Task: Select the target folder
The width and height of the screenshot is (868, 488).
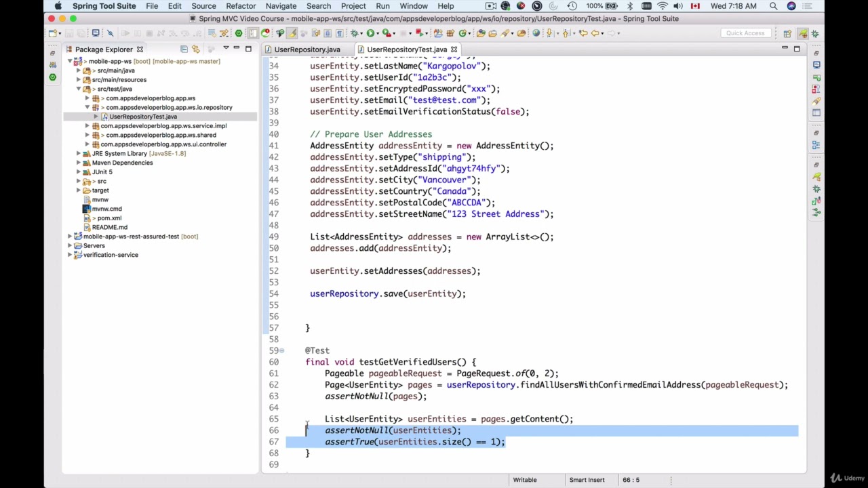Action: [100, 190]
